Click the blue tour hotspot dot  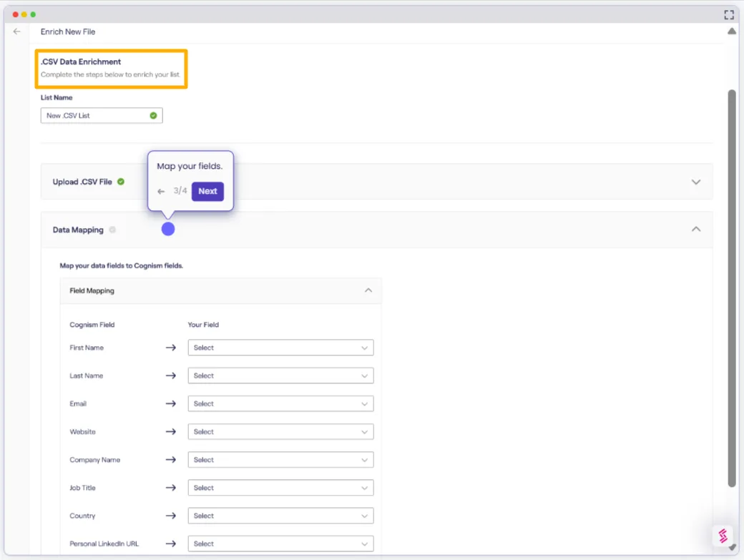click(168, 229)
